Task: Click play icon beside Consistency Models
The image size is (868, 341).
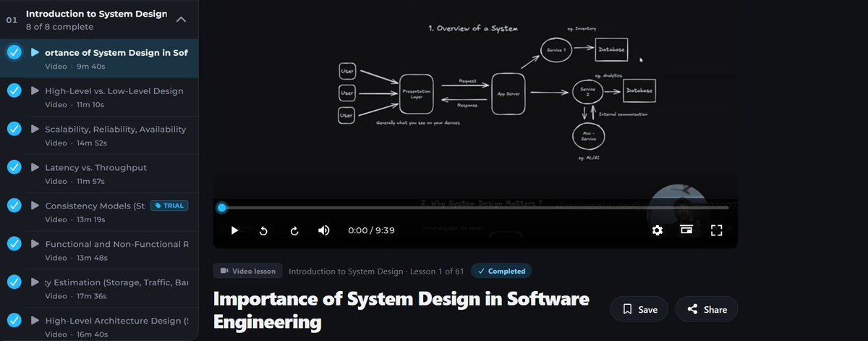Action: coord(35,206)
